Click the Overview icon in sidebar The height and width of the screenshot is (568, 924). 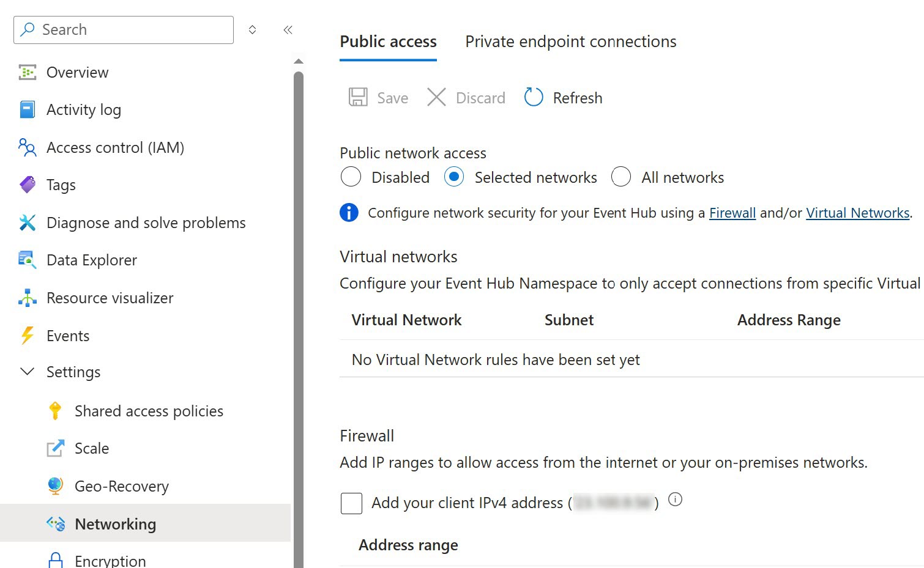(x=28, y=73)
